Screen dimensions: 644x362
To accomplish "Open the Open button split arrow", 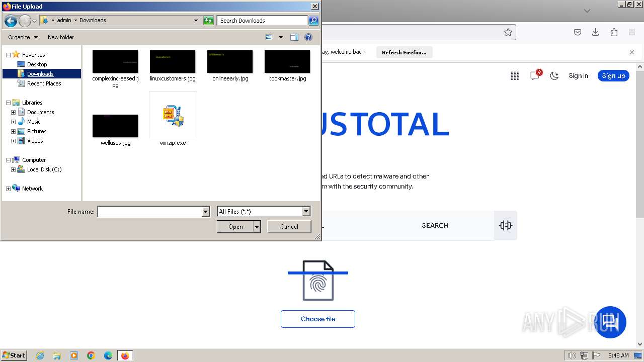I will [257, 227].
